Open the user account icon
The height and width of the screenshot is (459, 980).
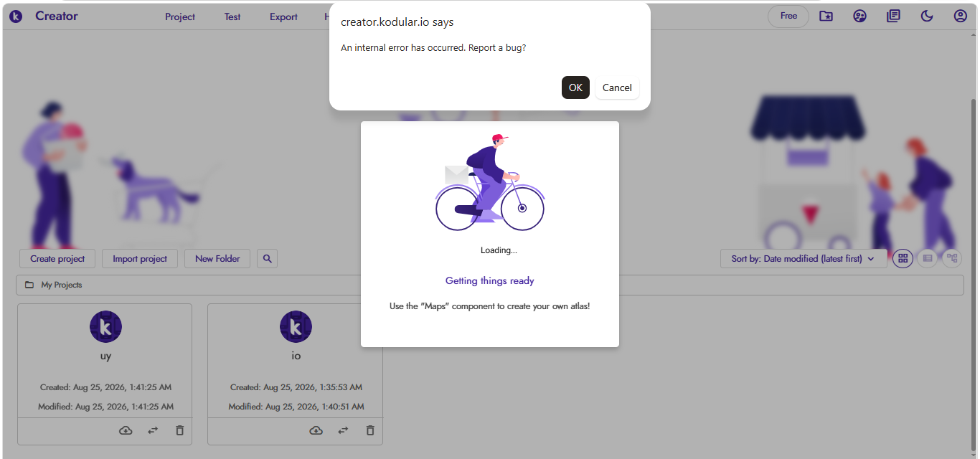point(961,16)
